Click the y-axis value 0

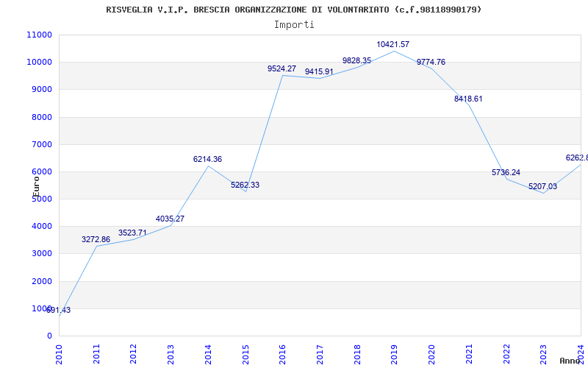click(x=49, y=336)
